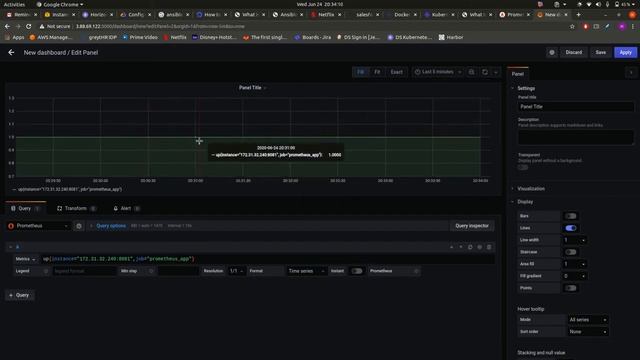Click the Panel title input field
The image size is (640, 360).
pyautogui.click(x=576, y=107)
